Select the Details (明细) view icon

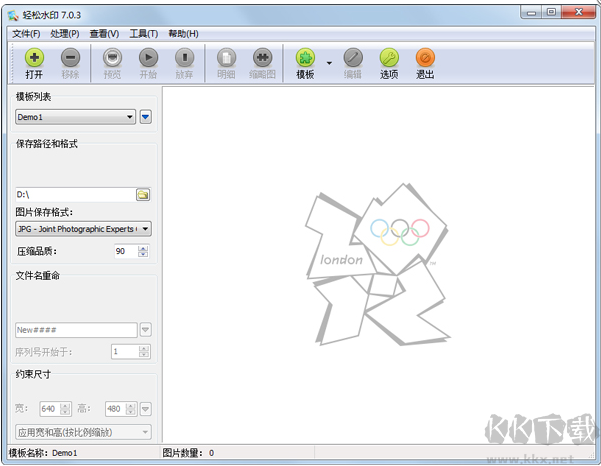[226, 58]
